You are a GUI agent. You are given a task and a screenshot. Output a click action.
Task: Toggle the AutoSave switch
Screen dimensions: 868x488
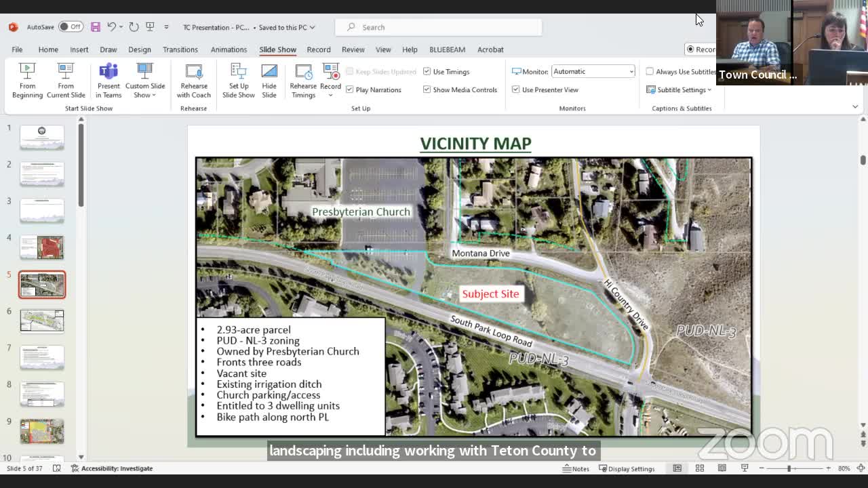[71, 27]
